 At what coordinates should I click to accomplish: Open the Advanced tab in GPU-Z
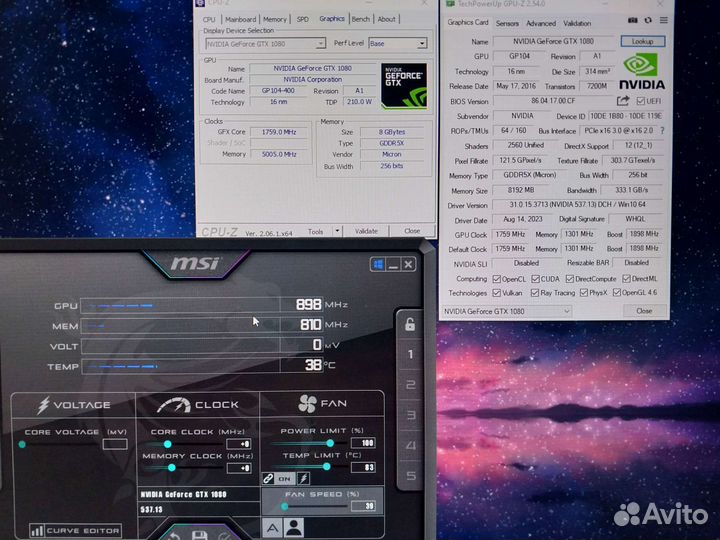pos(541,23)
